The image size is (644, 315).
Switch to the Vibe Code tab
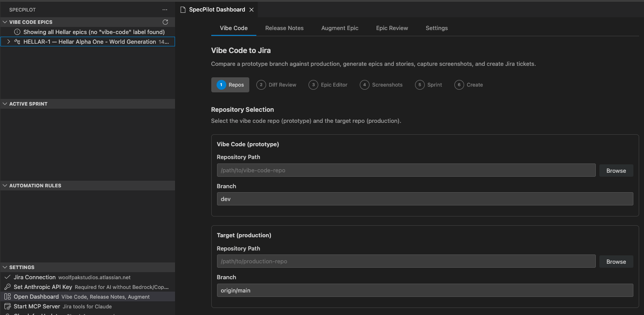[x=234, y=28]
